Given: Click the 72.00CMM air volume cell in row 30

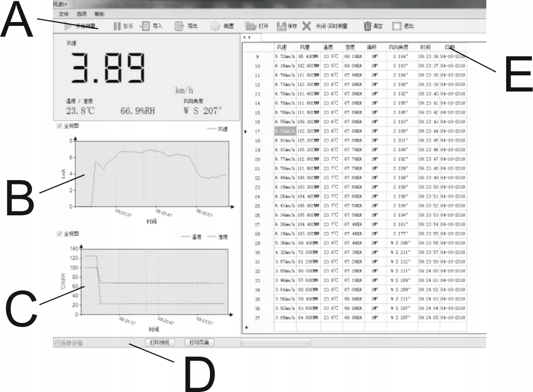Looking at the screenshot, I should click(308, 253).
